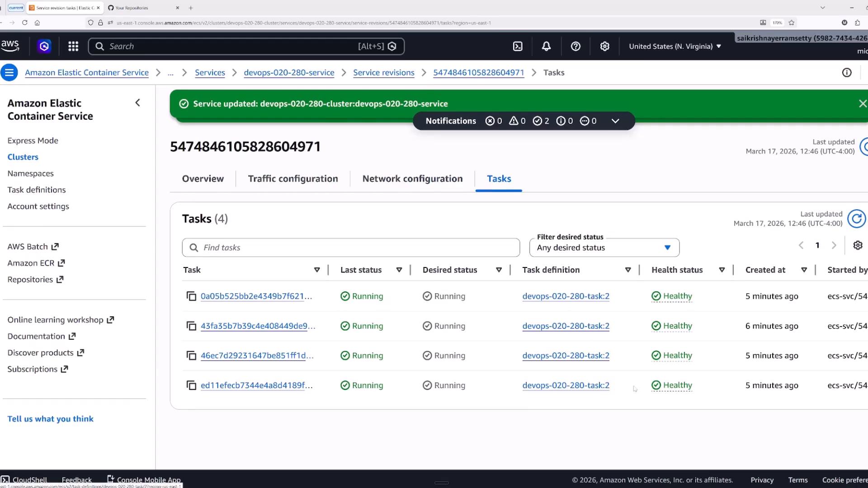The height and width of the screenshot is (488, 868).
Task: Open the Tasks table preferences gear
Action: pyautogui.click(x=858, y=245)
